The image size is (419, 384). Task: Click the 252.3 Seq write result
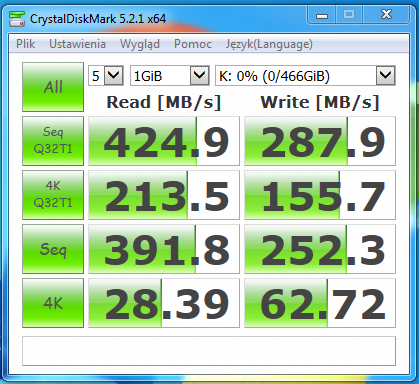click(x=320, y=249)
